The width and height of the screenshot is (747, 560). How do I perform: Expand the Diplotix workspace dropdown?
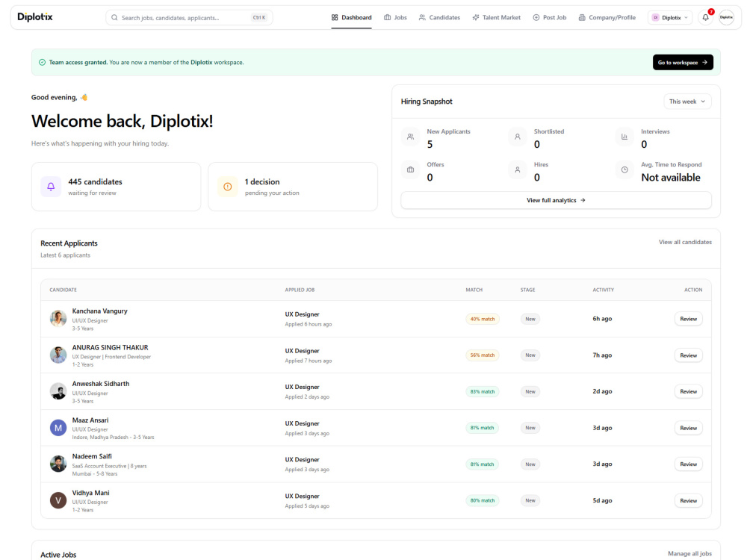point(670,18)
